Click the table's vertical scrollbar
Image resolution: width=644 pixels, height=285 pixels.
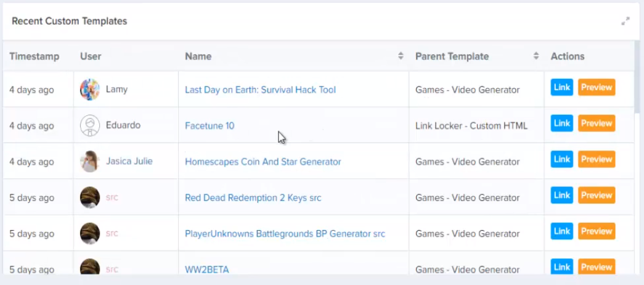coord(637,78)
